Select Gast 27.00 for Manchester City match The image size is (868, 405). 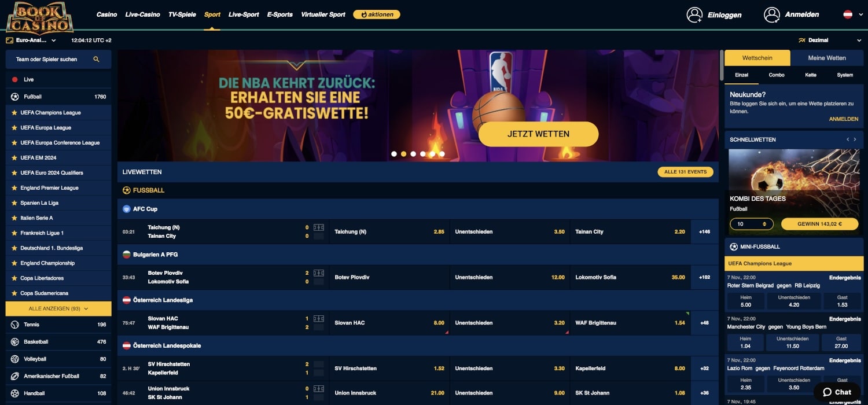[841, 342]
